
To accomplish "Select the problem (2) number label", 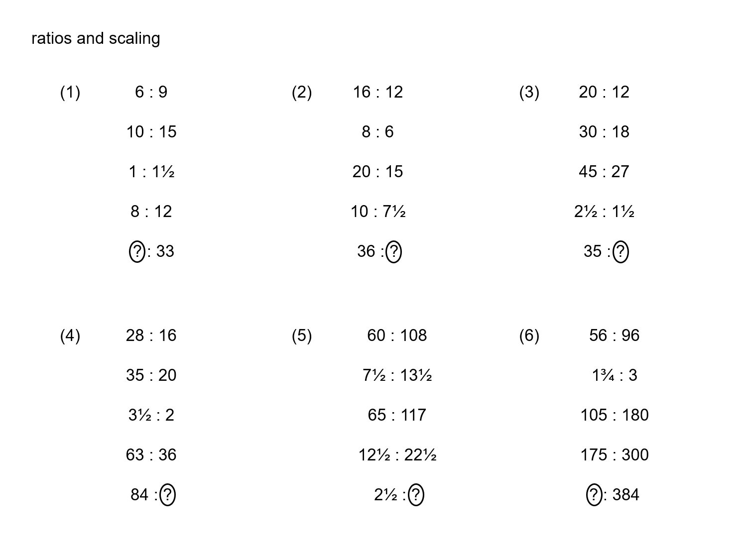I will 302,92.
